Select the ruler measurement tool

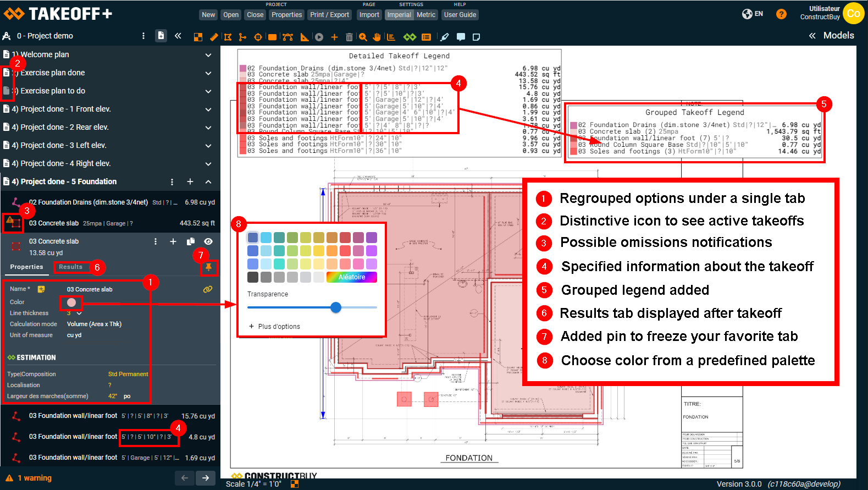214,37
